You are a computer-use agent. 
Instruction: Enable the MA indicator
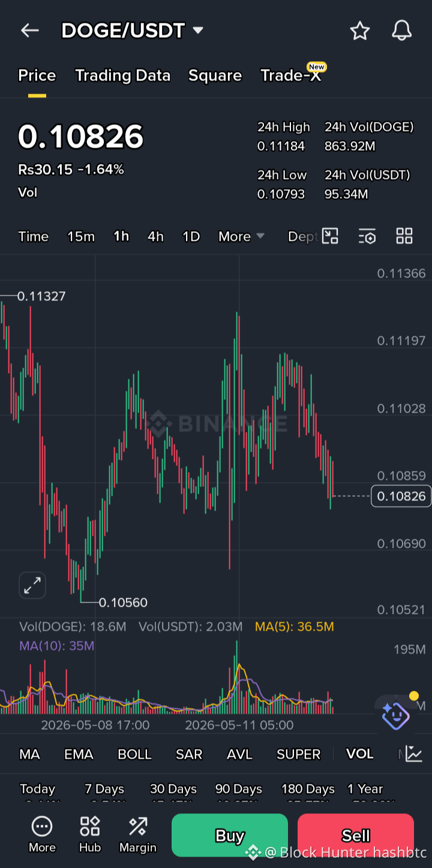click(29, 754)
